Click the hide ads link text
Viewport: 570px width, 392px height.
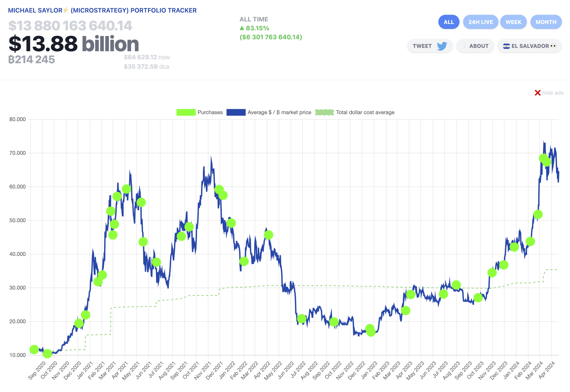pos(553,93)
